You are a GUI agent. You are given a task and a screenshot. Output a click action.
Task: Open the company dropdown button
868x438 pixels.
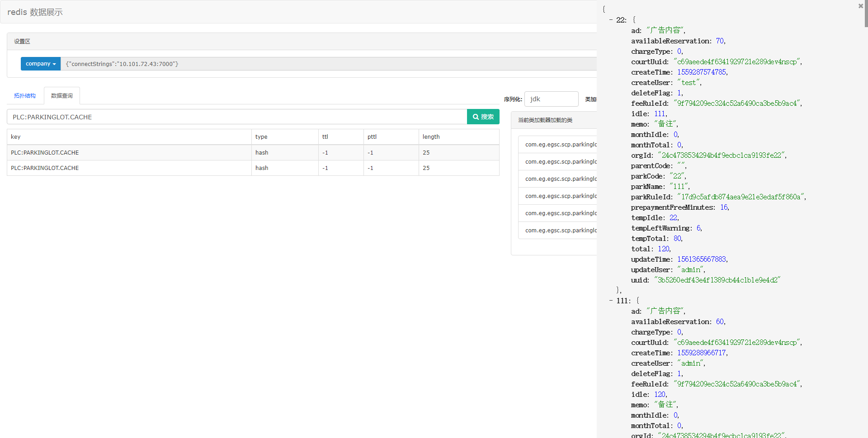[x=40, y=64]
